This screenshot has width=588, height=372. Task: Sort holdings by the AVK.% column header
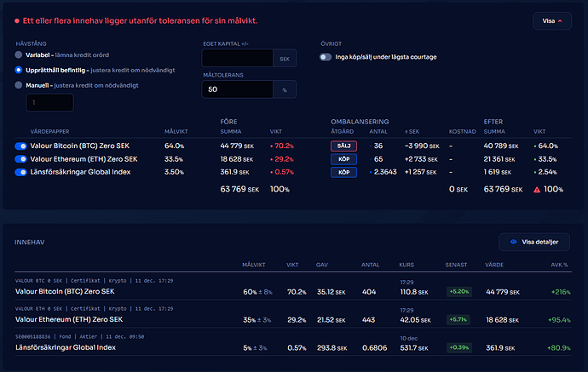point(558,265)
